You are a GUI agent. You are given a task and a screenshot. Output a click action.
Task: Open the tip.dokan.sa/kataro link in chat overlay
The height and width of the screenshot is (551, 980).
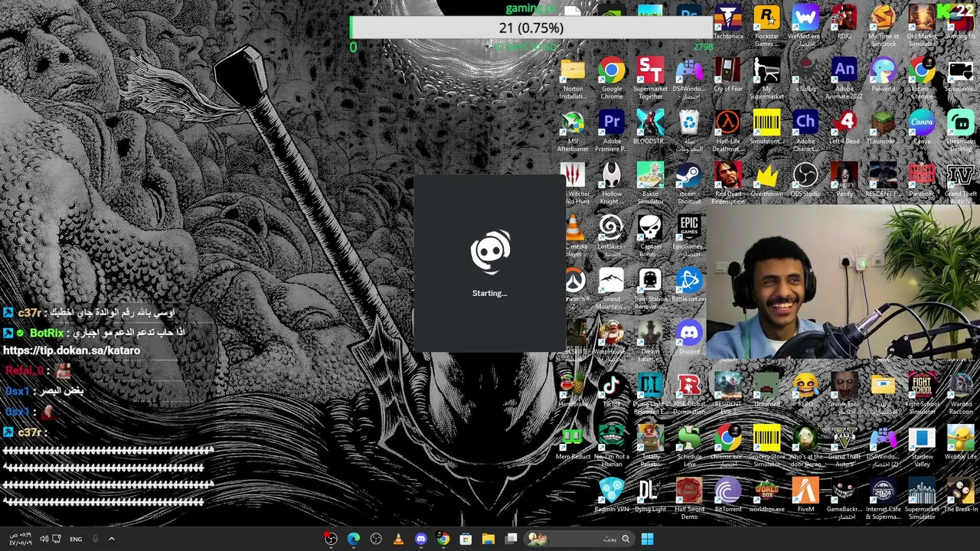(71, 350)
